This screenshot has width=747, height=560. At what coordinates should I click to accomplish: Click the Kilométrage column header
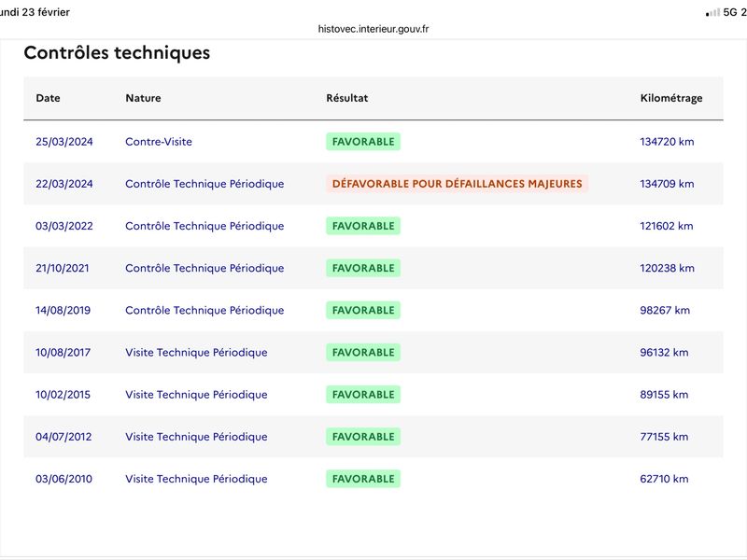[x=671, y=98]
